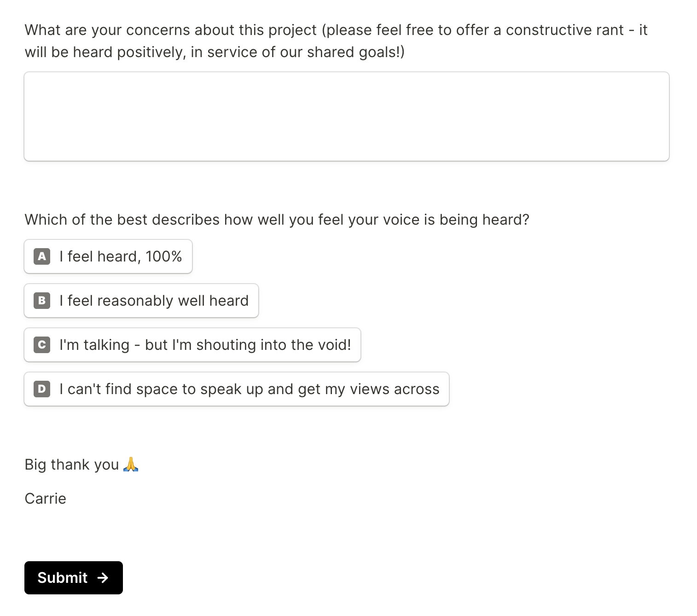Click '100%' in option A

pyautogui.click(x=163, y=256)
